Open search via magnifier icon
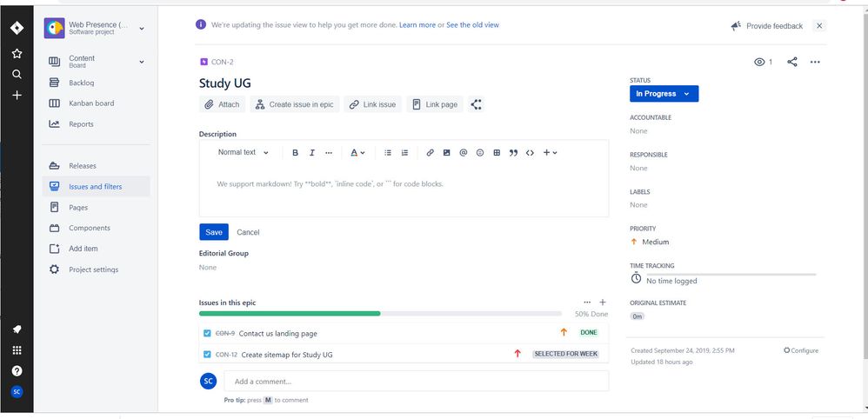 pyautogui.click(x=17, y=74)
